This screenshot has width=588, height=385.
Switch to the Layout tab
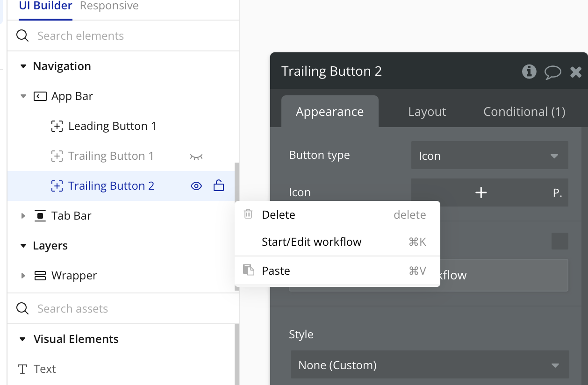coord(427,112)
